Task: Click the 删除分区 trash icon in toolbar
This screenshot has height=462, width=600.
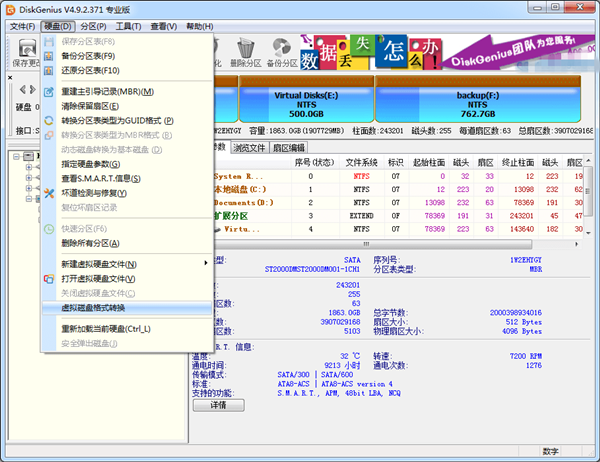Action: 245,49
